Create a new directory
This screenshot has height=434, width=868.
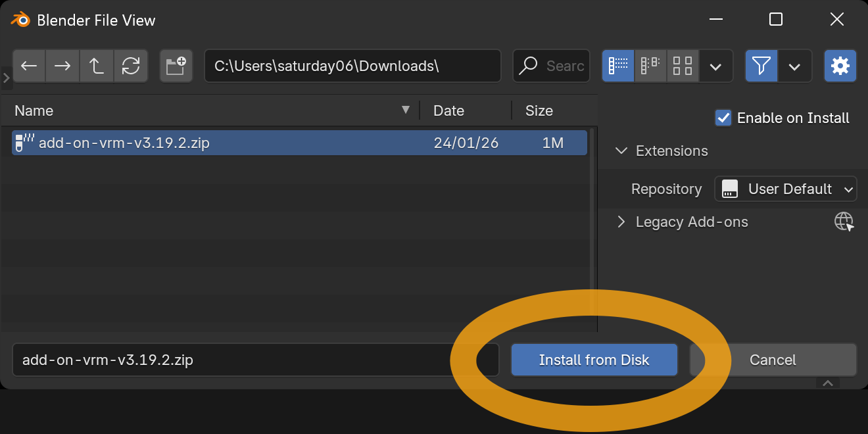coord(176,66)
